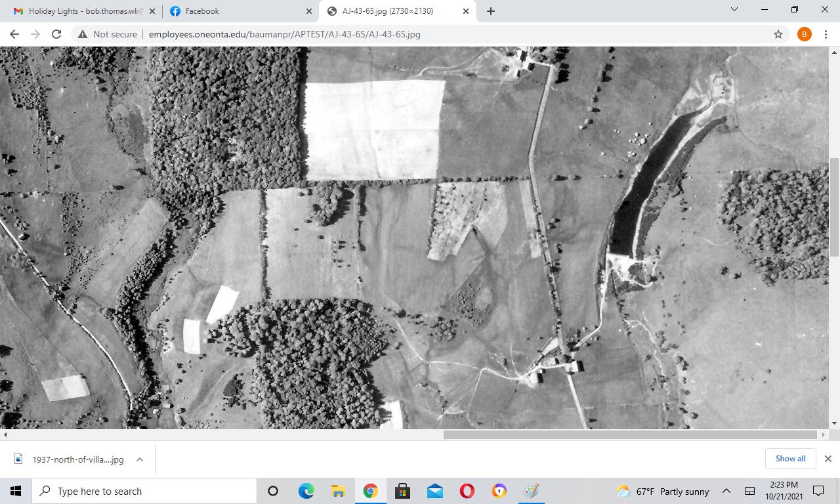
Task: Click the scroll left arrow
Action: click(x=5, y=434)
